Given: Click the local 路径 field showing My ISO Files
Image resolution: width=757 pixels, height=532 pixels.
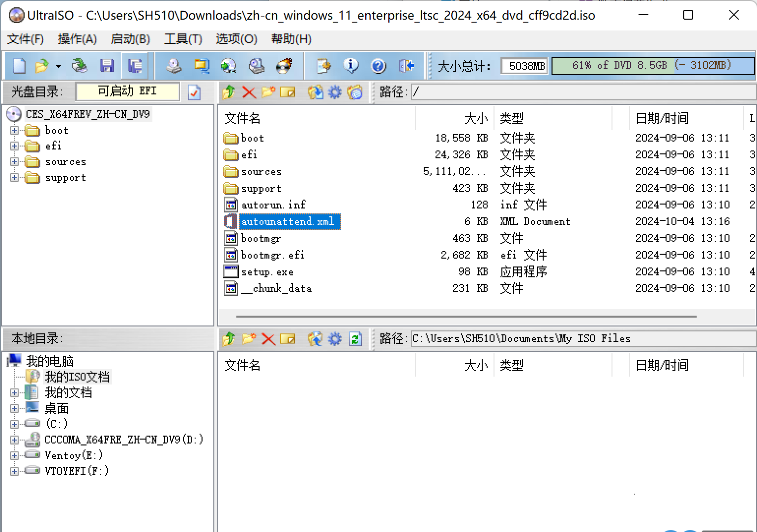Looking at the screenshot, I should coord(583,338).
